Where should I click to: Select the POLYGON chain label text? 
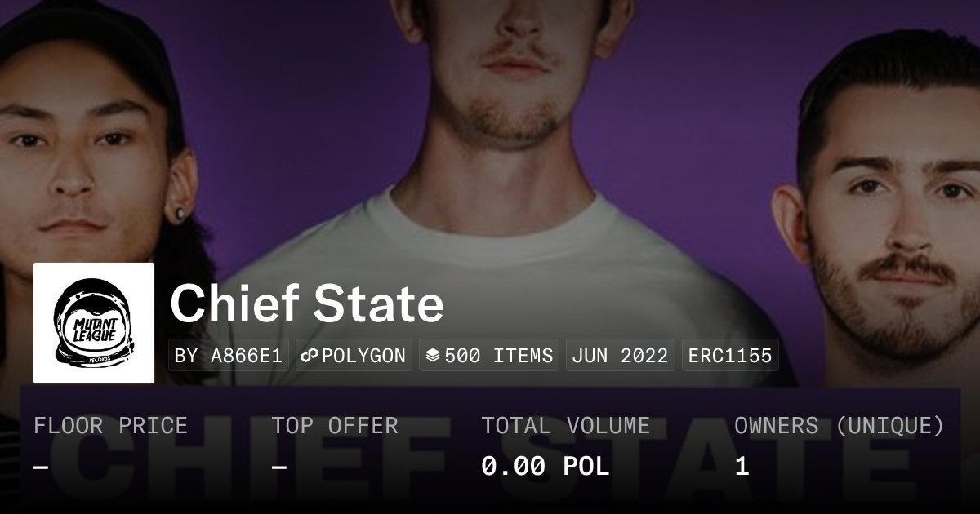(x=363, y=356)
